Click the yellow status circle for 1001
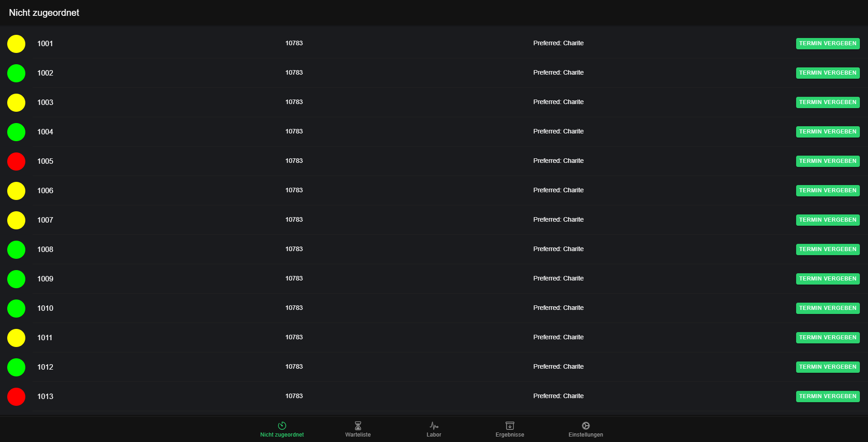This screenshot has width=868, height=442. (16, 44)
